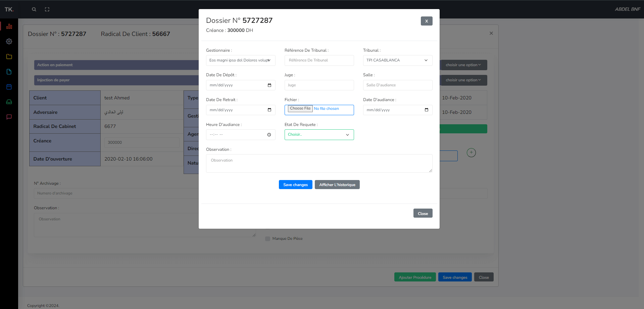Open the folder icon in the sidebar

9,56
